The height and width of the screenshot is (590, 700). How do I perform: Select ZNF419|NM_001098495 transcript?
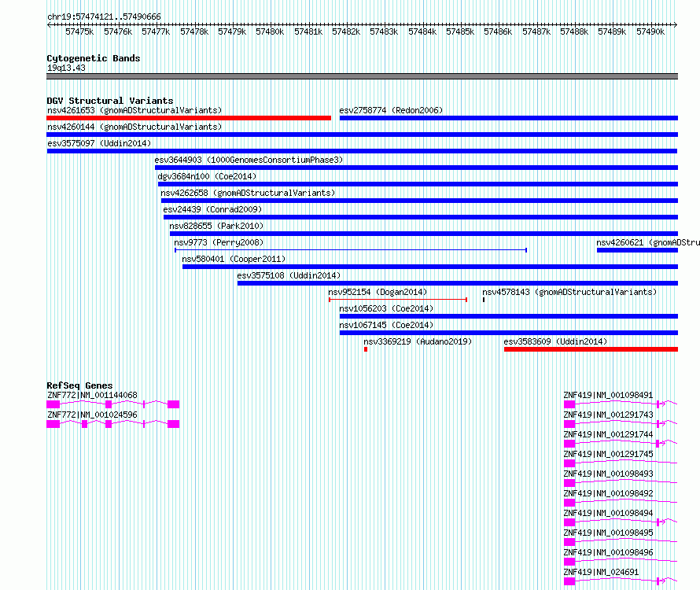pos(608,533)
